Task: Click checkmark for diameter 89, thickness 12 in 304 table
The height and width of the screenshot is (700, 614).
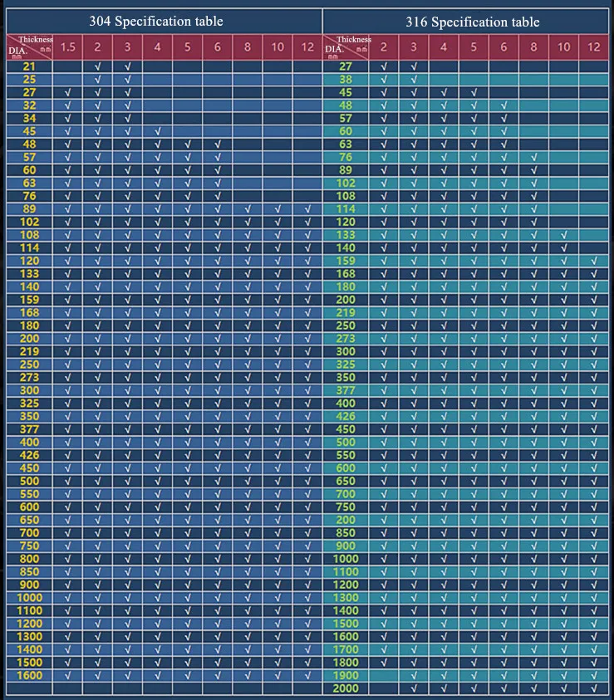Action: tap(307, 209)
